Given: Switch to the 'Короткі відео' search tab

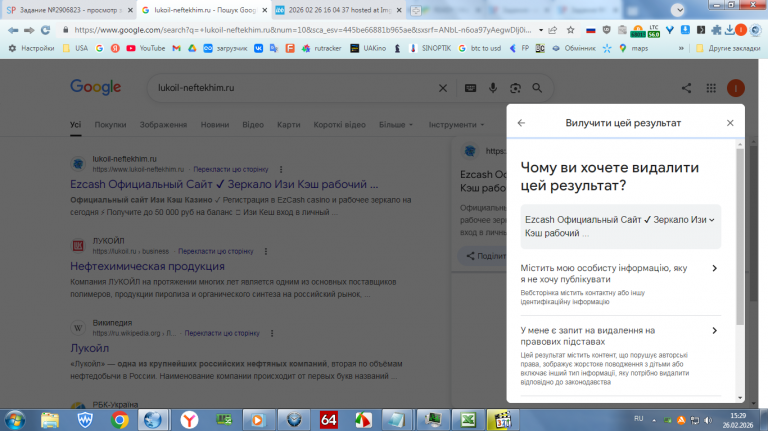Looking at the screenshot, I should pyautogui.click(x=339, y=125).
